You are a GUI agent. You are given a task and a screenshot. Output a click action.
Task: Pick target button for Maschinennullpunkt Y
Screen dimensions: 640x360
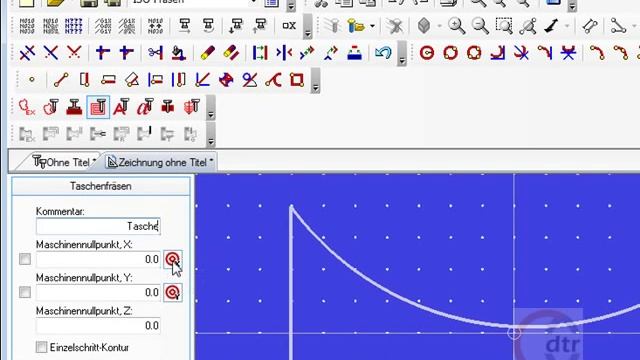(x=173, y=292)
